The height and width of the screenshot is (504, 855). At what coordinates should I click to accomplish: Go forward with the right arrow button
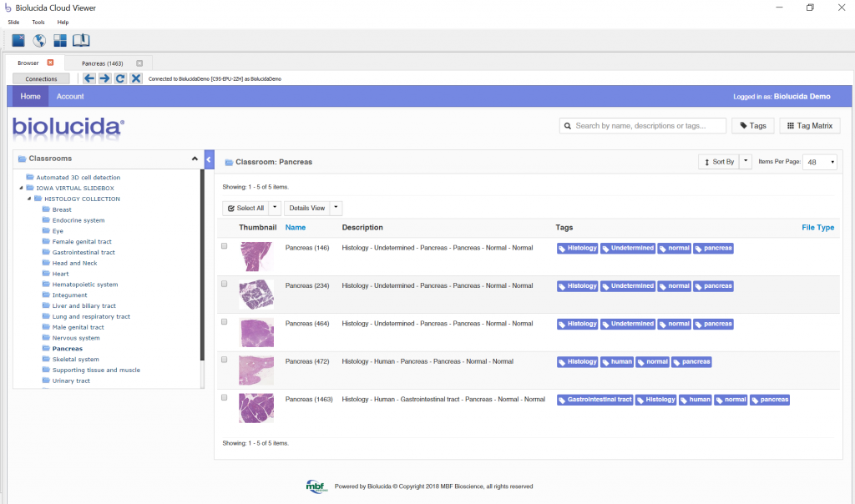click(x=104, y=78)
